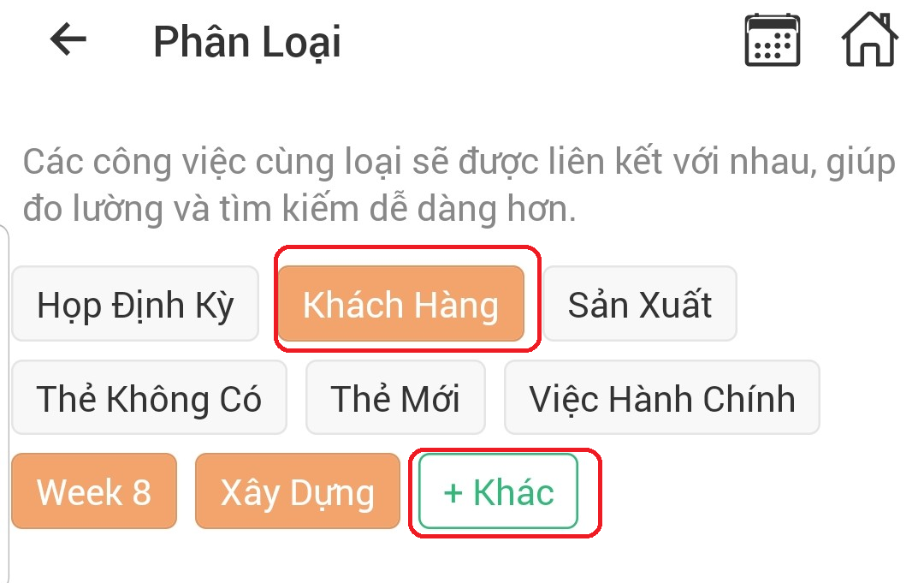Select the Thẻ Không Có category
The height and width of the screenshot is (583, 924).
(149, 397)
